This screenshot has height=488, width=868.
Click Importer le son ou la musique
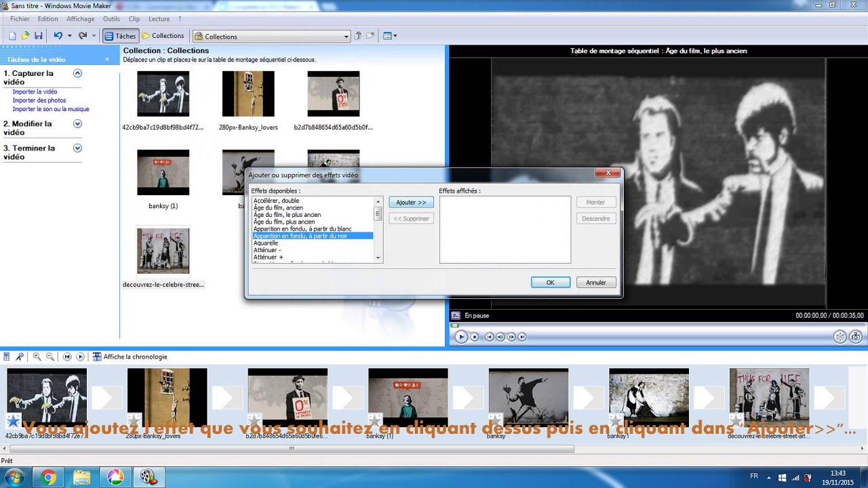tap(51, 109)
